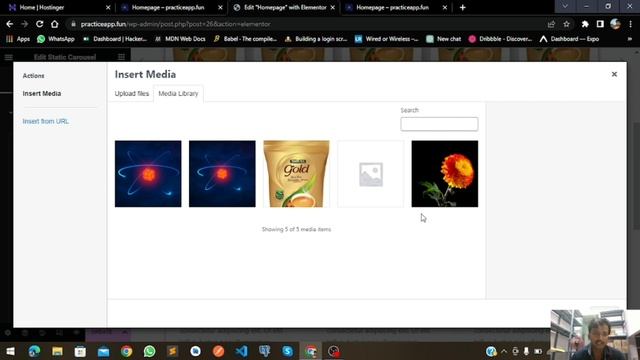Open Dashboard | Hacker... bookmark
The width and height of the screenshot is (640, 360).
point(115,39)
